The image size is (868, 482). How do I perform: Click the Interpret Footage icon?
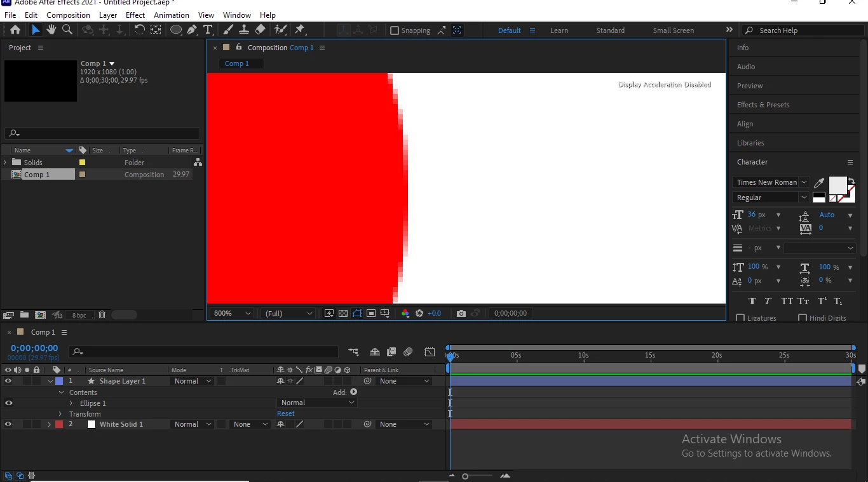click(x=8, y=315)
